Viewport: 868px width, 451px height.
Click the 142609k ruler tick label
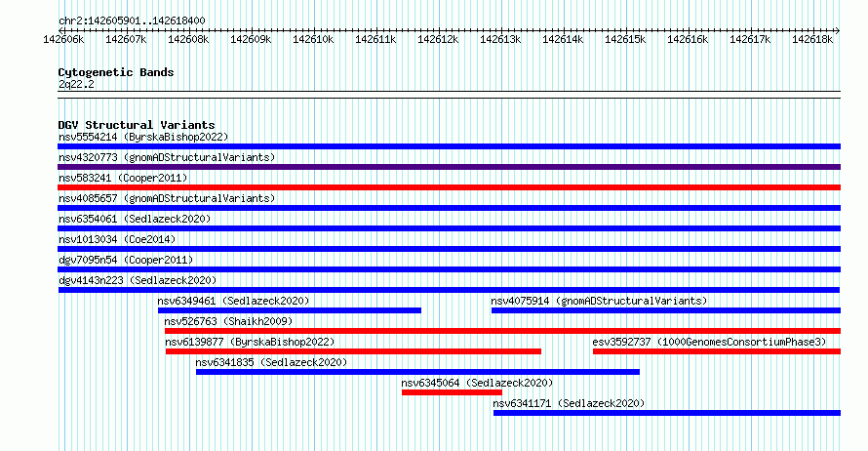251,39
